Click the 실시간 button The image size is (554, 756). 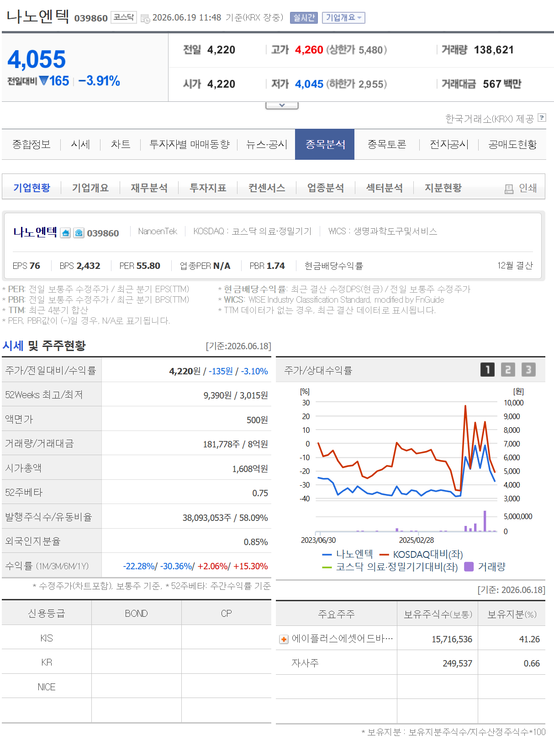(304, 18)
